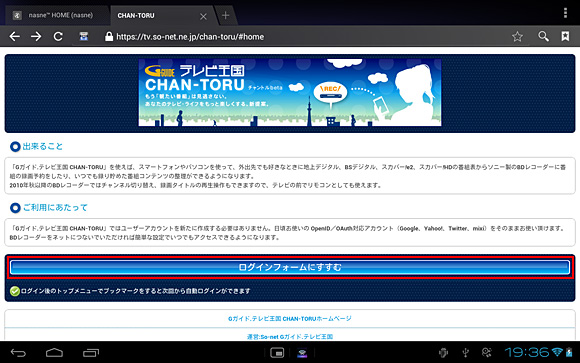The image size is (580, 363).
Task: Go forward with the browser forward arrow
Action: coord(36,36)
